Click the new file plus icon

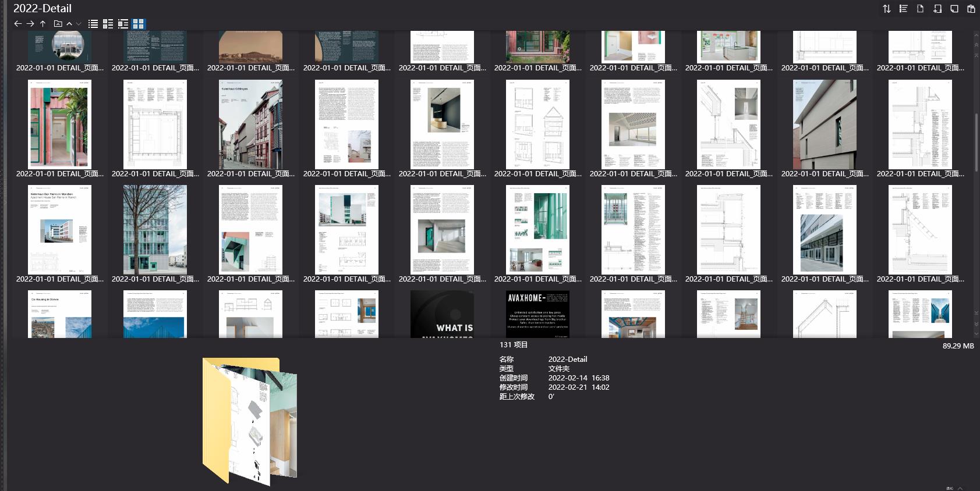point(937,9)
